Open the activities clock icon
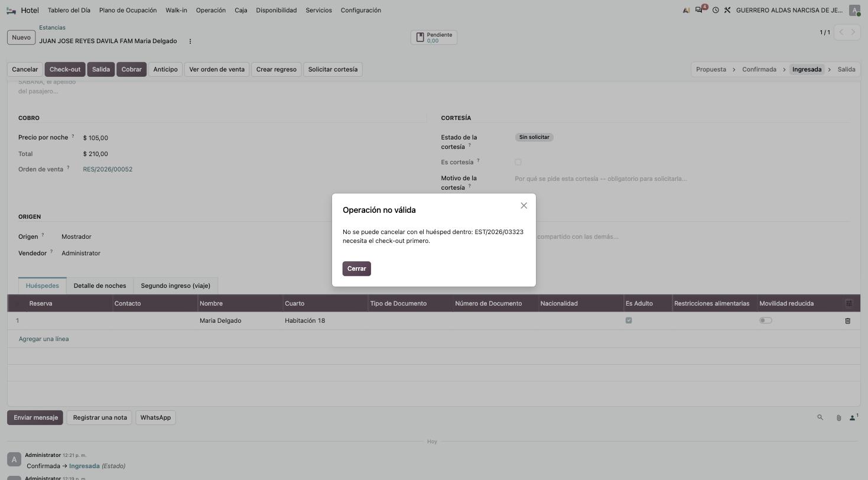Screen dimensions: 868x480 (716, 10)
